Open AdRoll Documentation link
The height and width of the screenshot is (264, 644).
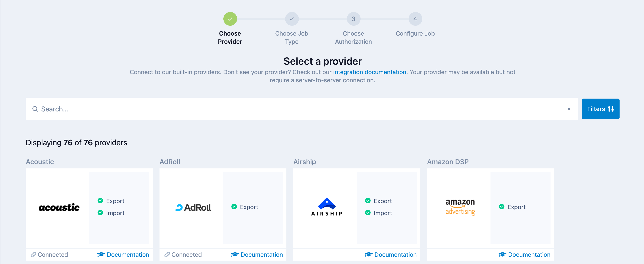pyautogui.click(x=262, y=255)
